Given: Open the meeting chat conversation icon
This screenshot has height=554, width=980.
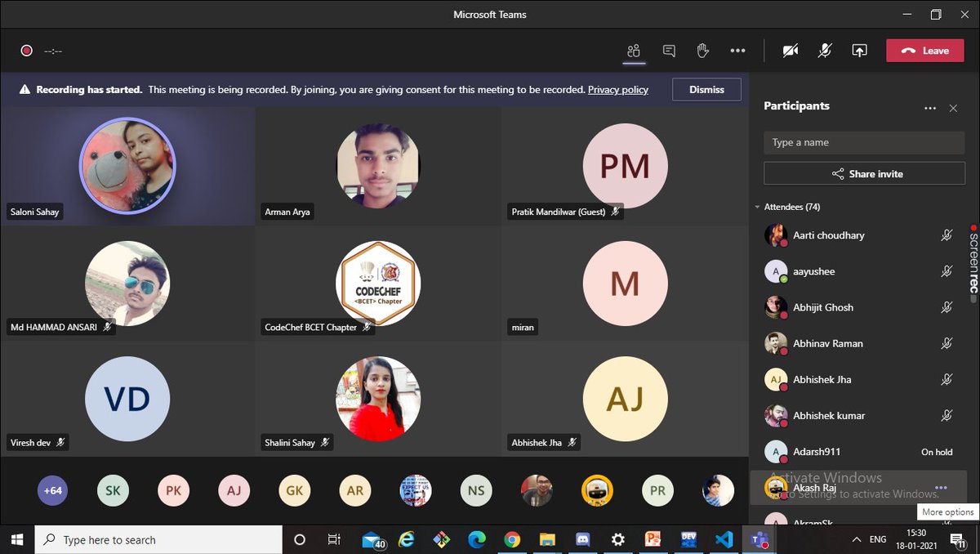Looking at the screenshot, I should 669,51.
